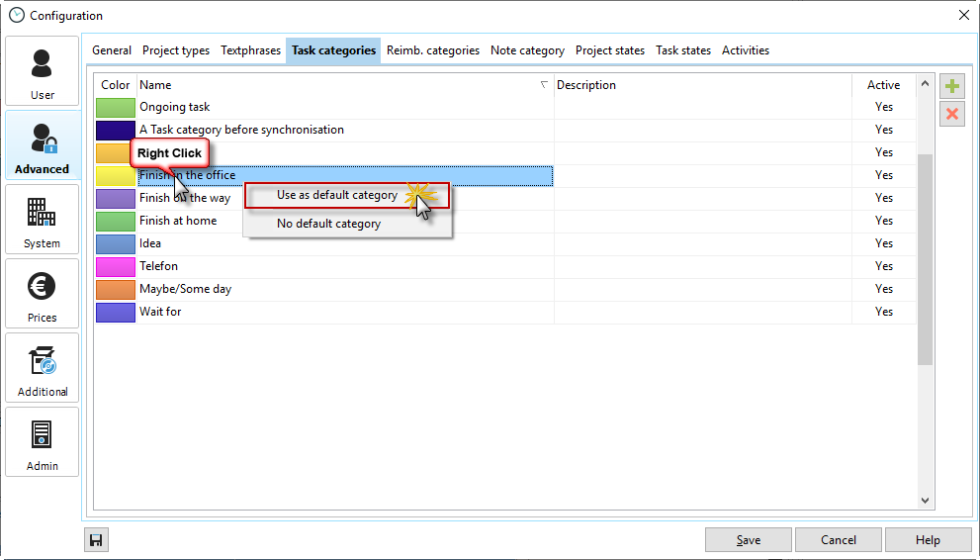Click the floppy disk save icon
The height and width of the screenshot is (560, 980).
tap(96, 539)
